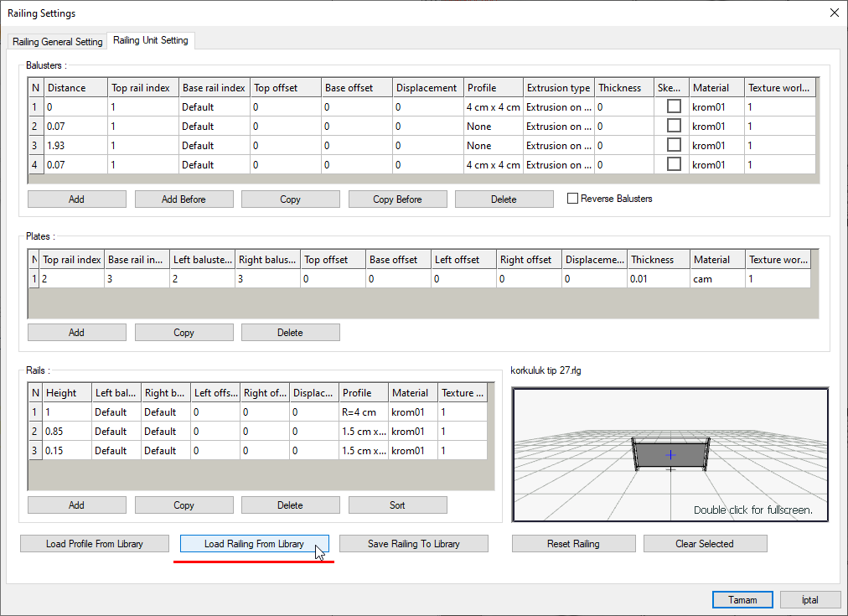The width and height of the screenshot is (848, 616).
Task: Select the Profile cell of baluster row 1
Action: tap(494, 106)
